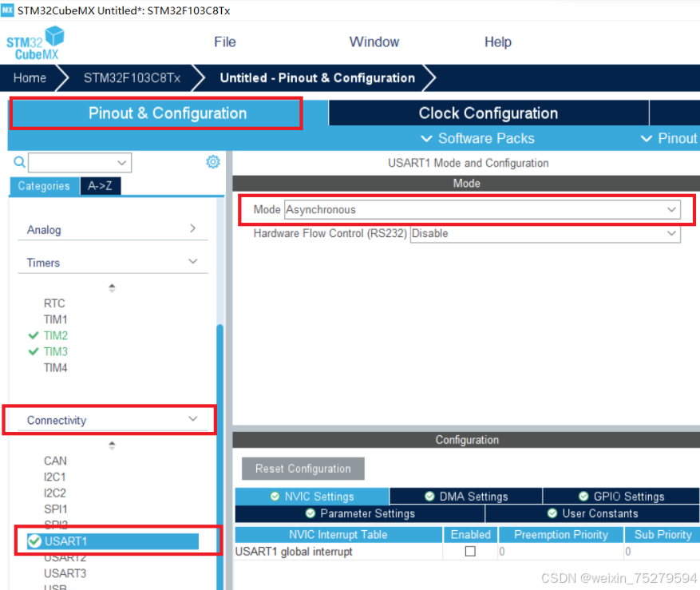Select TIM2 in the Timers list

[56, 336]
